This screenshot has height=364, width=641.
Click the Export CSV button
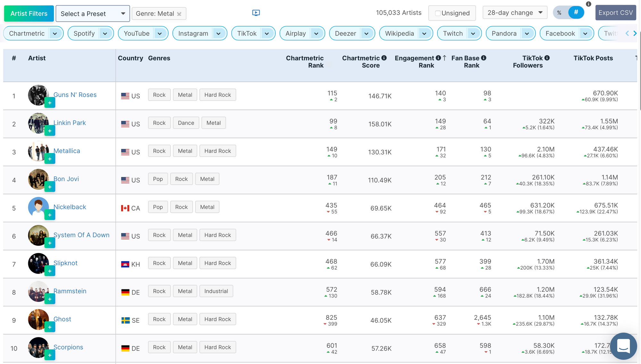pyautogui.click(x=615, y=13)
